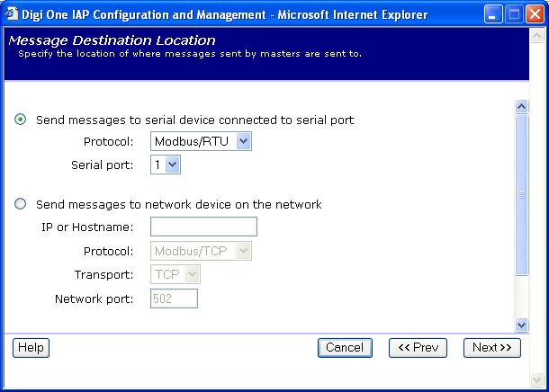The image size is (549, 392).
Task: Click the scrollbar down arrow
Action: pyautogui.click(x=521, y=325)
